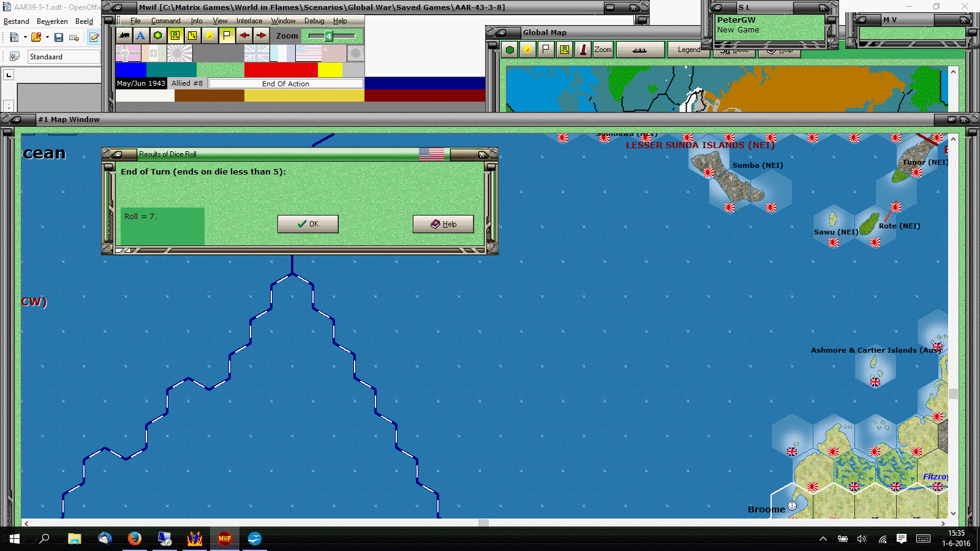Click the Legend button in Global Map
The image size is (980, 551).
pyautogui.click(x=689, y=50)
